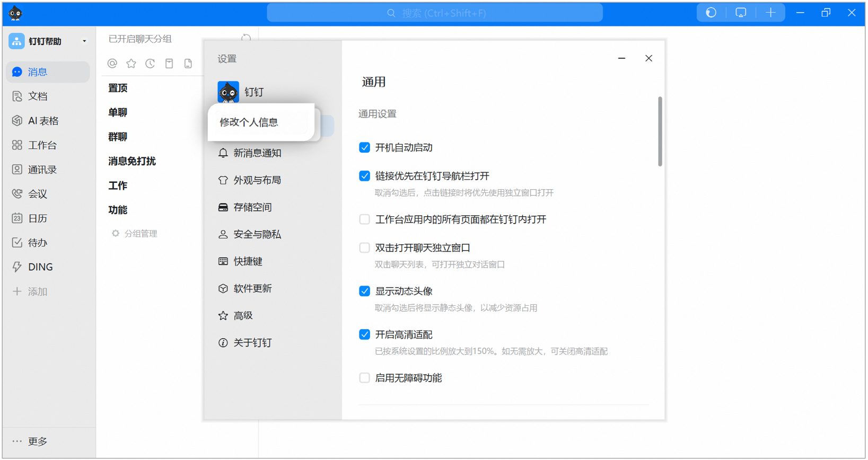Screen dimensions: 868x460
Task: Enable 双击打开聊天独立窗口 checkbox
Action: (364, 247)
